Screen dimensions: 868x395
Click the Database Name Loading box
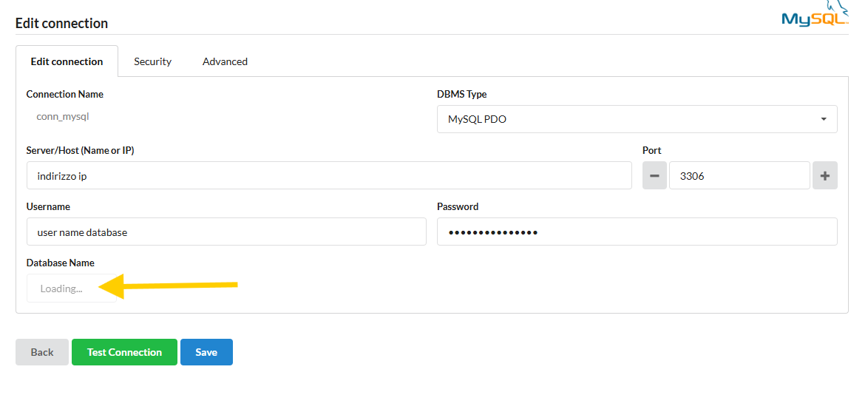(72, 288)
